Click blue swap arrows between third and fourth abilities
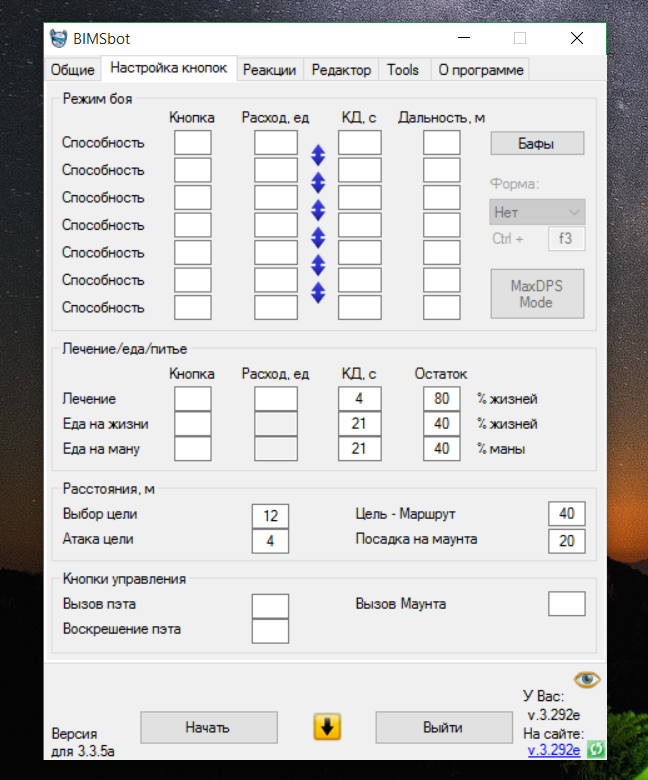Image resolution: width=648 pixels, height=780 pixels. point(318,210)
